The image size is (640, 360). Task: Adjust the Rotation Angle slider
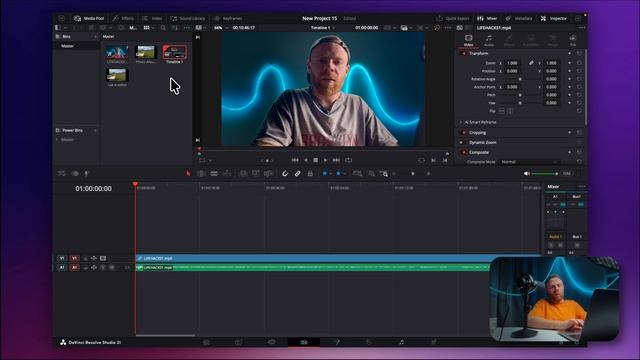519,79
